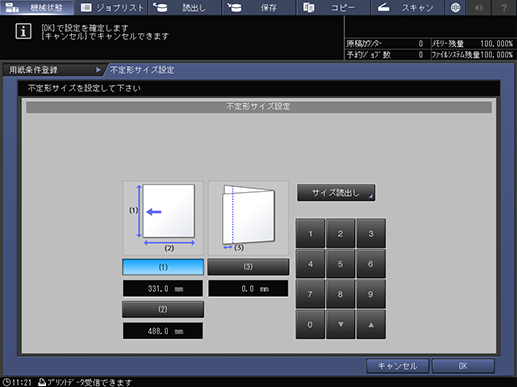Tap keypad digit 7
517x387 pixels.
point(310,294)
